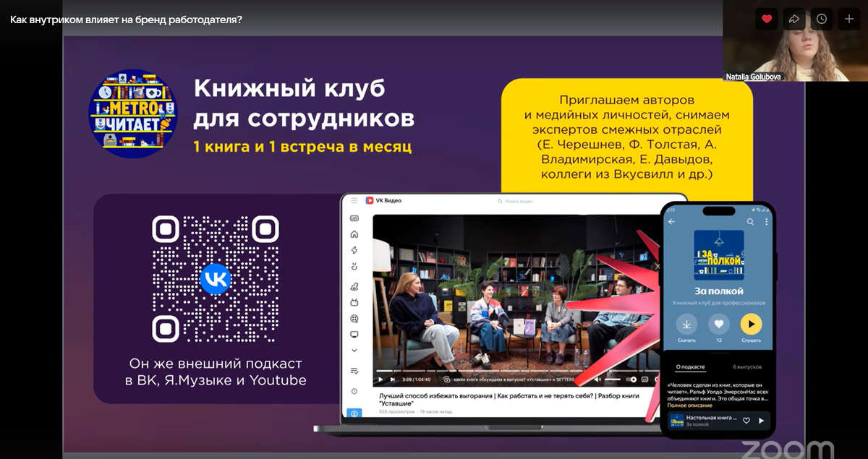
Task: Click the clock watch-later icon
Action: coord(822,19)
